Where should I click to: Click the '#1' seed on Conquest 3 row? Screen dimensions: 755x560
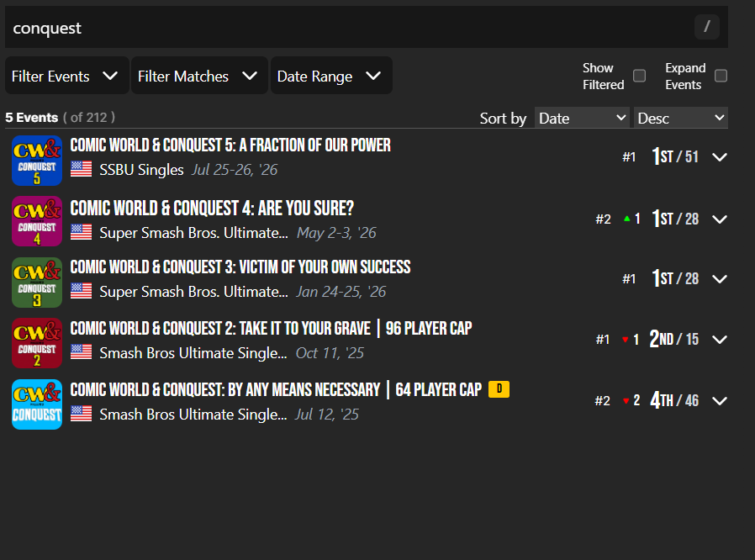coord(629,279)
